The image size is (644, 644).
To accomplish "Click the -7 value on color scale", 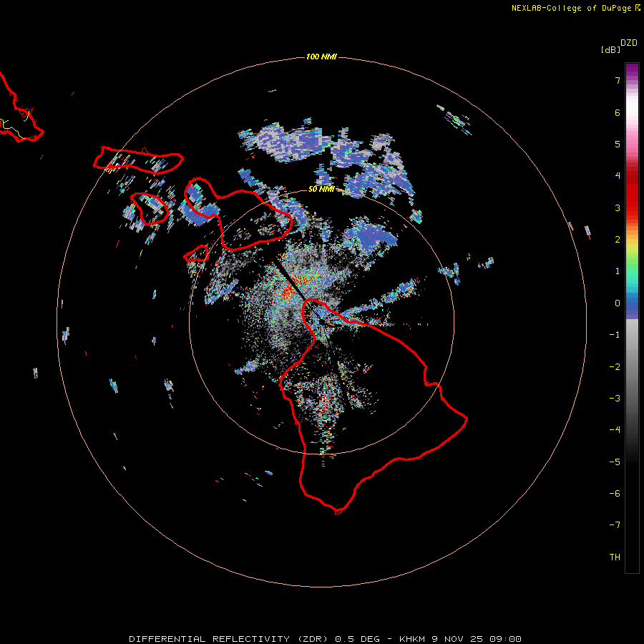I will pos(615,525).
